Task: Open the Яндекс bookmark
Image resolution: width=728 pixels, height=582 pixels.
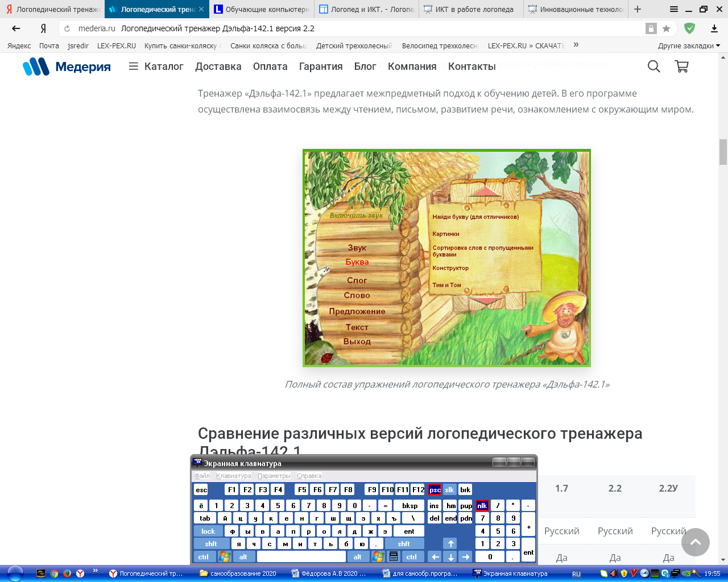Action: [x=19, y=45]
